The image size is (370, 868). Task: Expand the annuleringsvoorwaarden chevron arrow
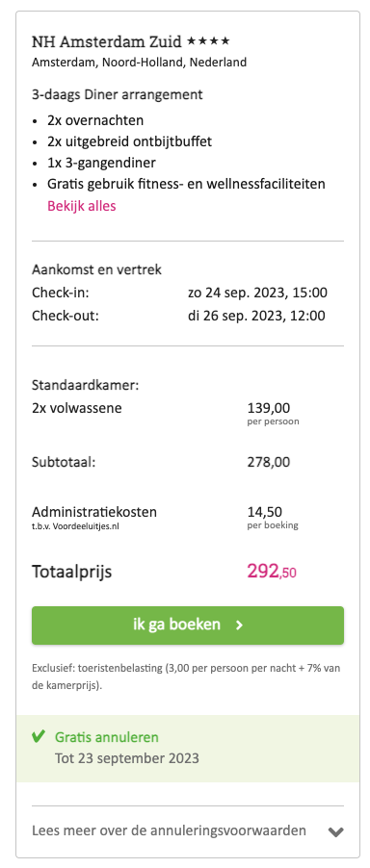(x=335, y=832)
